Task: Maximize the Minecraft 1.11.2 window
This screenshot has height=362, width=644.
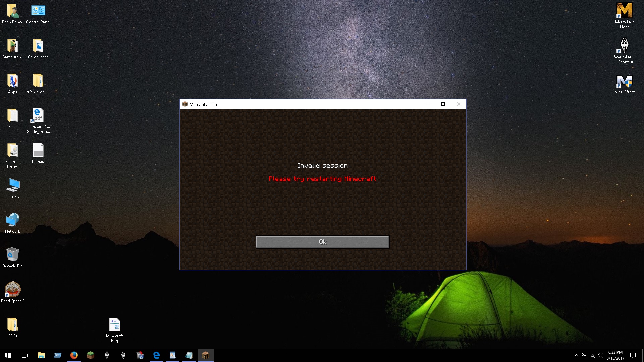Action: click(443, 104)
